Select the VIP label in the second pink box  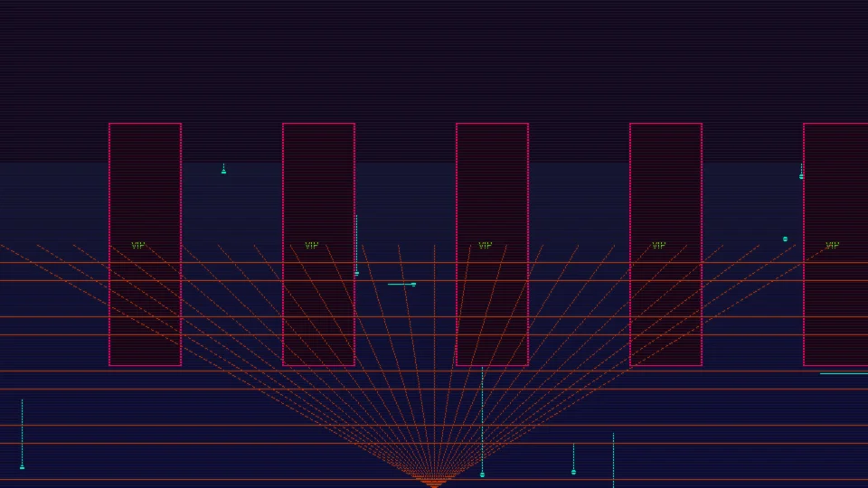point(311,245)
